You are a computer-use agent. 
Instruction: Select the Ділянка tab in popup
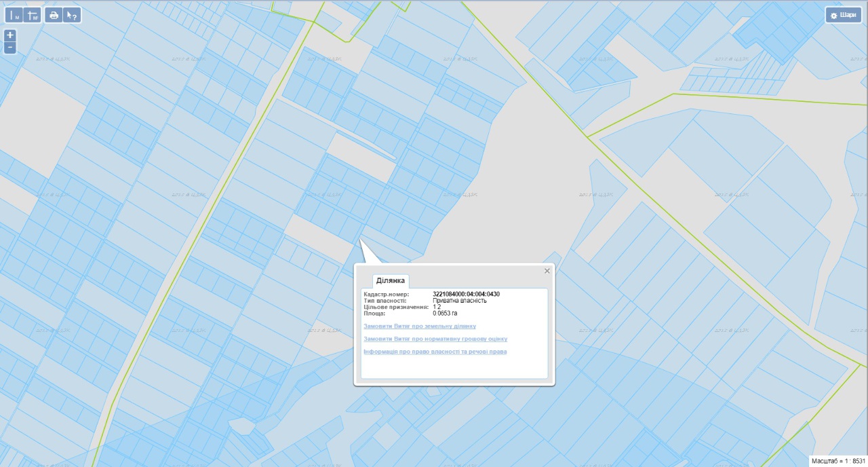click(x=391, y=280)
